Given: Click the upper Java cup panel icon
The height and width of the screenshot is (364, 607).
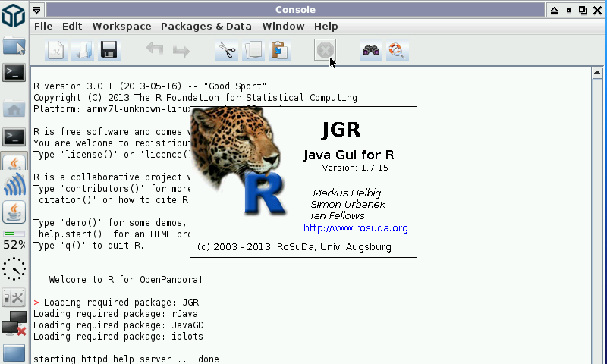Looking at the screenshot, I should point(14,161).
